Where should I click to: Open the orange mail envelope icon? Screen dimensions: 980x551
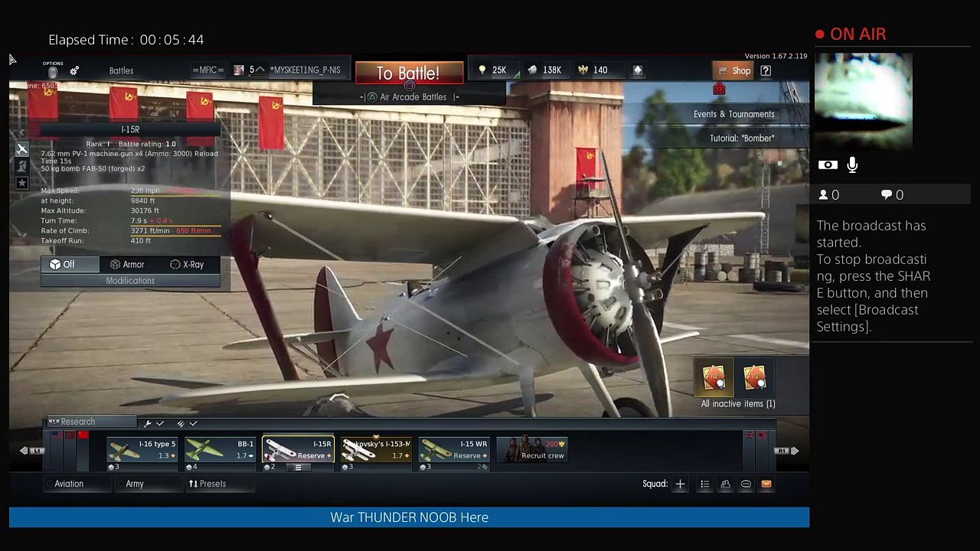[766, 484]
